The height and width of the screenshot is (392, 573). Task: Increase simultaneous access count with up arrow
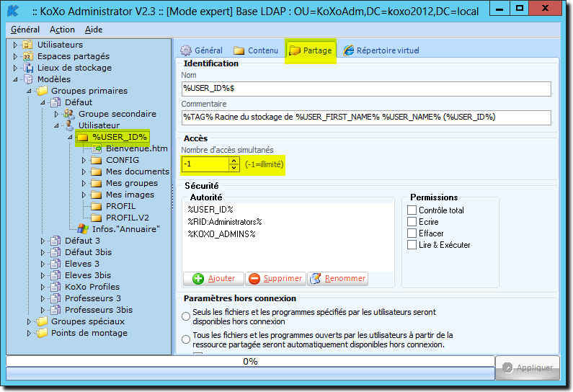tap(234, 161)
